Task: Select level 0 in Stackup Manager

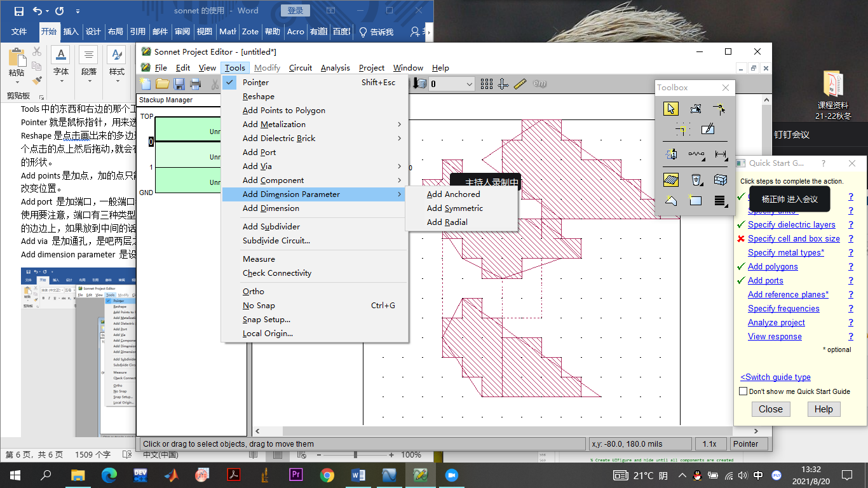Action: tap(151, 142)
